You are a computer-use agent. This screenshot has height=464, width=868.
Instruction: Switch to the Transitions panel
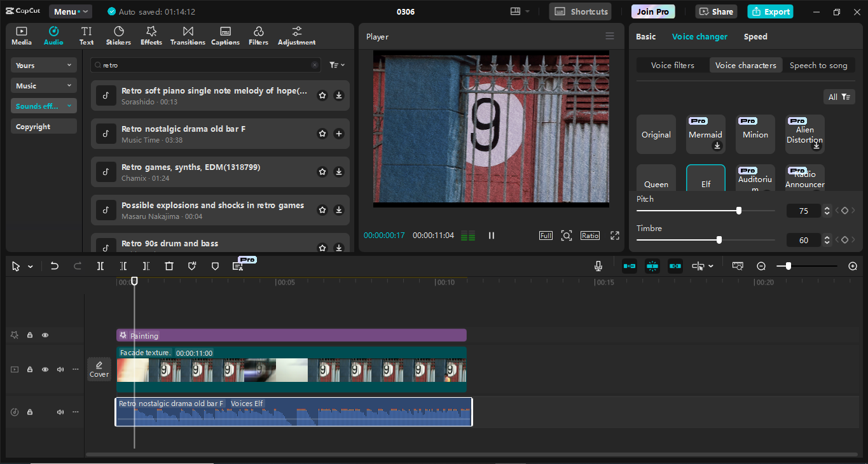188,35
